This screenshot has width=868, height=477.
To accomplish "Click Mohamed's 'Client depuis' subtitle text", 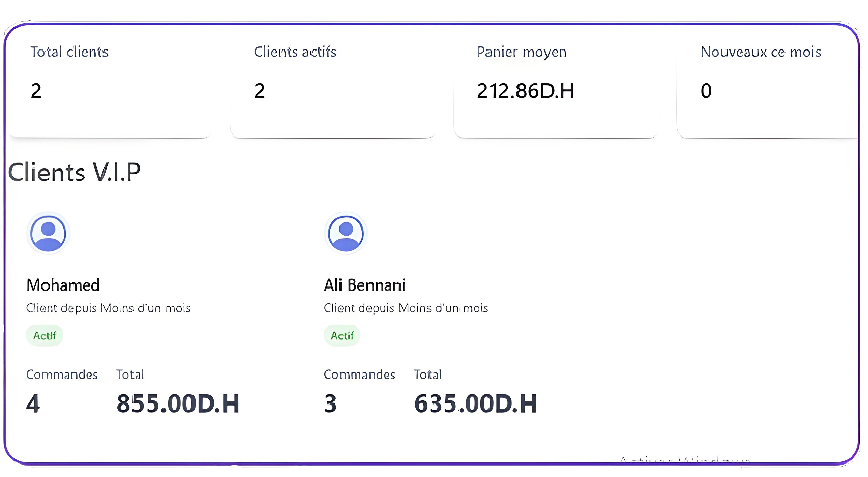I will pyautogui.click(x=108, y=308).
